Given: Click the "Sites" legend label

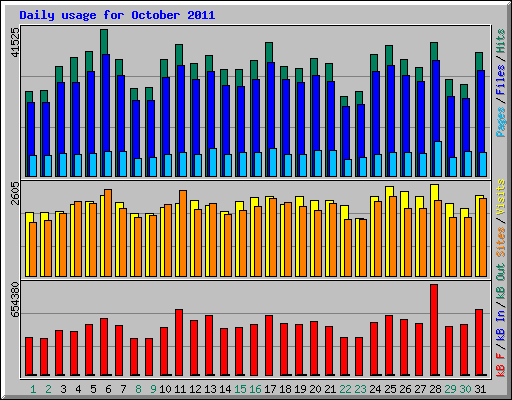Looking at the screenshot, I should [x=500, y=242].
